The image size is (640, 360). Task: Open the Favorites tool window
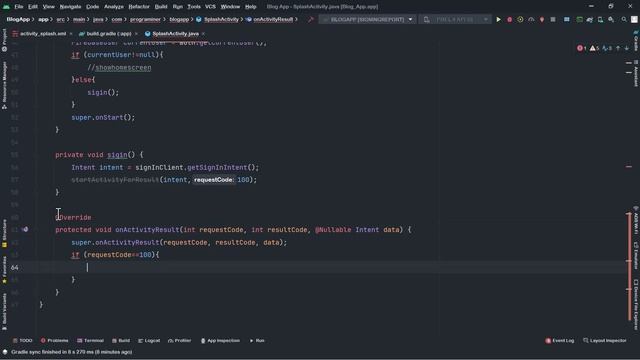pyautogui.click(x=4, y=269)
